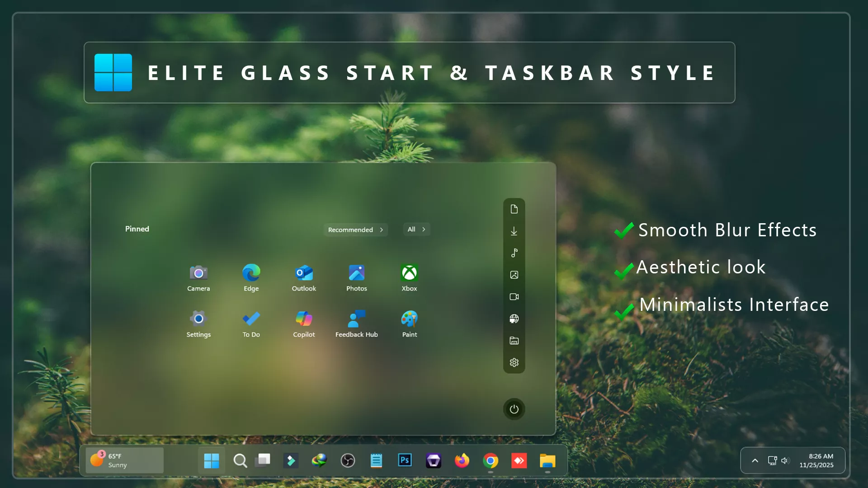868x488 pixels.
Task: Show hidden icons with the tray chevron
Action: point(754,460)
